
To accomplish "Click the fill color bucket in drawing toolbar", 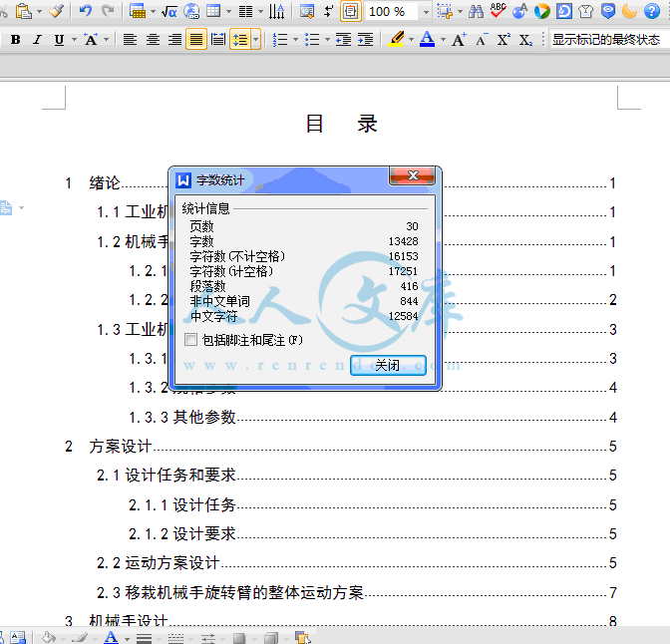I will (48, 638).
